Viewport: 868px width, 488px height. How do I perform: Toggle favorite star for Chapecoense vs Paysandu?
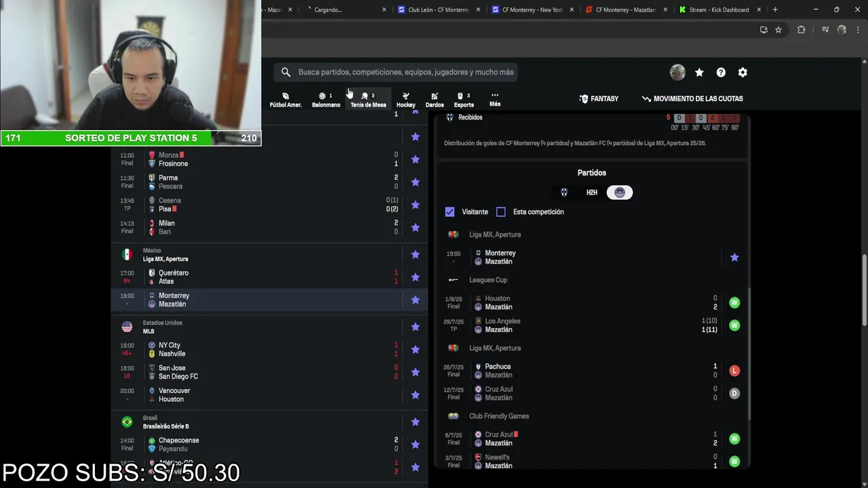(415, 445)
